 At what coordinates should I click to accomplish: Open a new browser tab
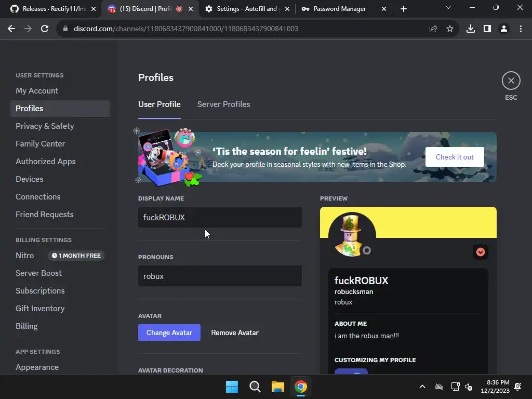(403, 9)
